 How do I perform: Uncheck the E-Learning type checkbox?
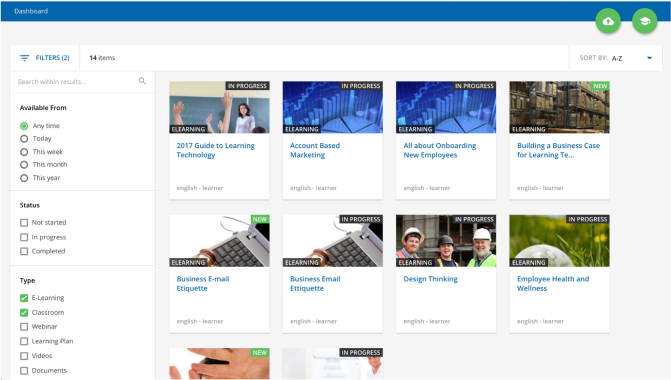(24, 298)
